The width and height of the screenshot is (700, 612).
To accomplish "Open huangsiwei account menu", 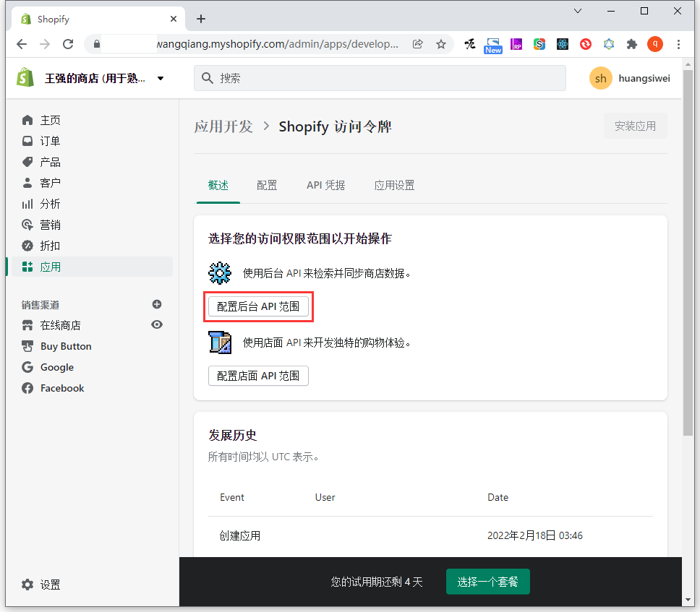I will tap(629, 78).
